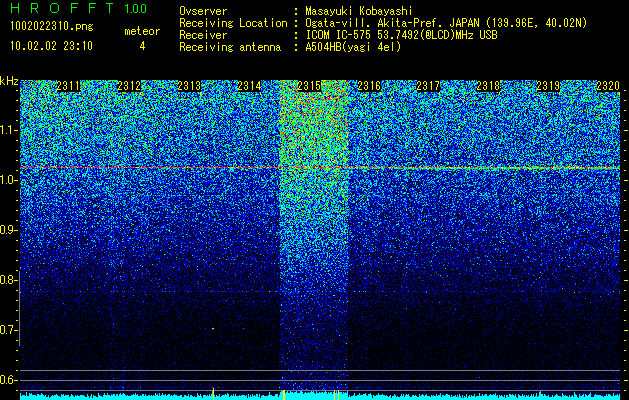Click the 2318 time marker
The height and width of the screenshot is (400, 629).
pos(488,86)
